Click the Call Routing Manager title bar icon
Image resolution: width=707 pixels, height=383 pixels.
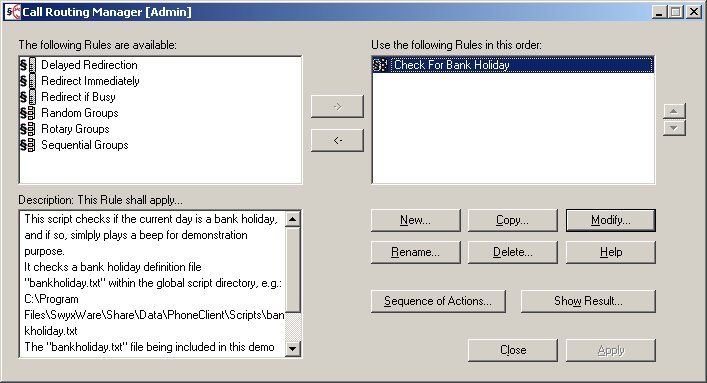[13, 12]
